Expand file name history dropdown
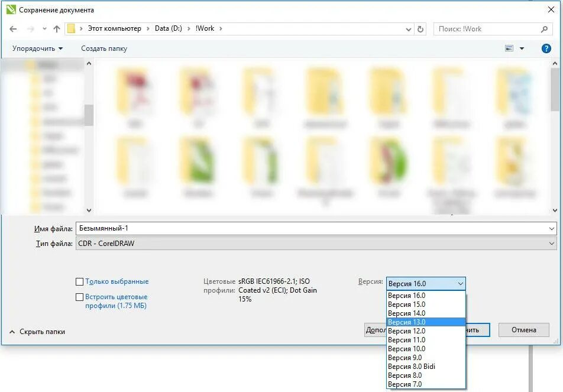The height and width of the screenshot is (392, 563). tap(552, 228)
